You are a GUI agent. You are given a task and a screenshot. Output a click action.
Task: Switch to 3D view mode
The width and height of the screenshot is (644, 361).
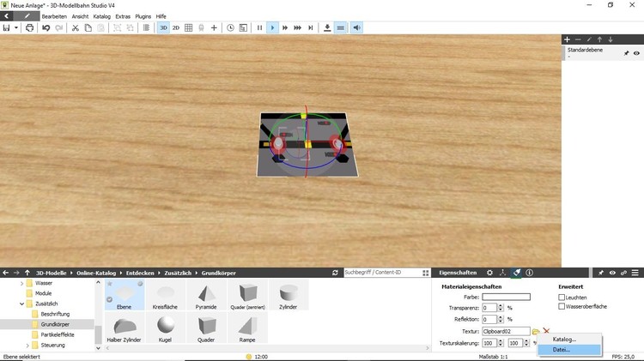coord(163,28)
